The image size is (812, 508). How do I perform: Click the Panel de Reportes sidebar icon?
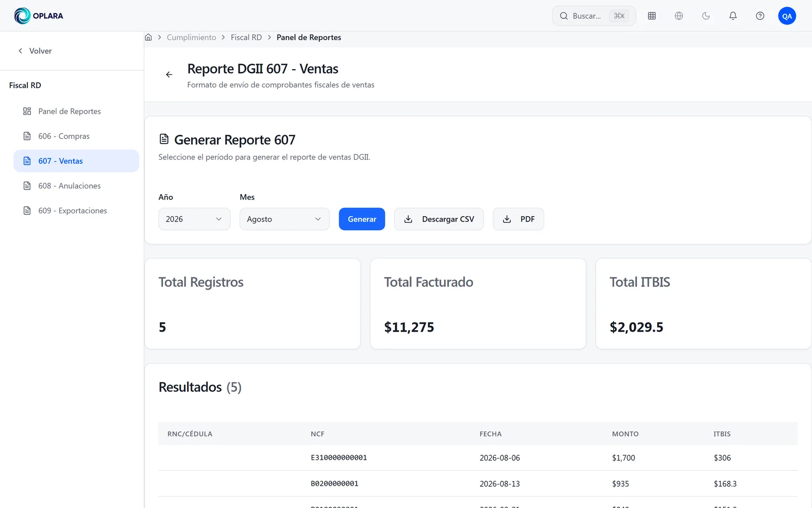pyautogui.click(x=27, y=111)
